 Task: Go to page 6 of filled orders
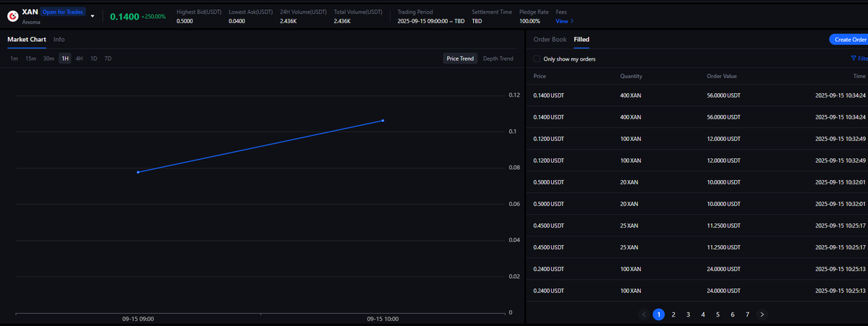(x=733, y=314)
